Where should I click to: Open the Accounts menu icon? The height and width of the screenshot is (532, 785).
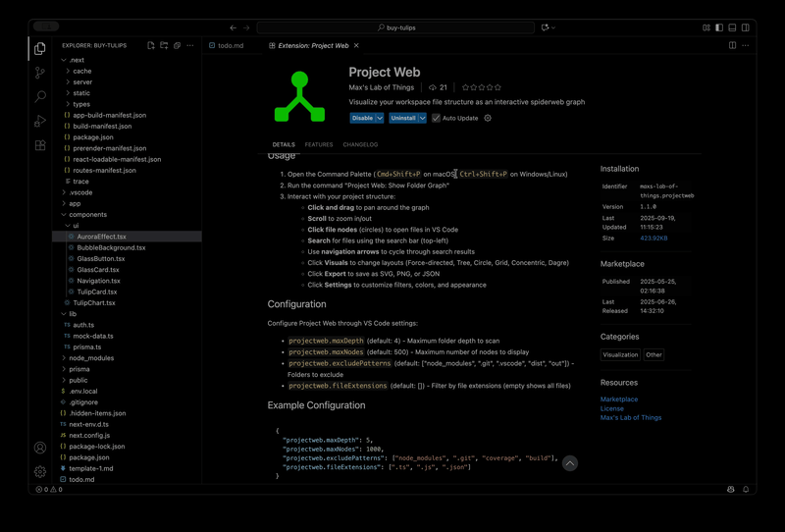40,448
